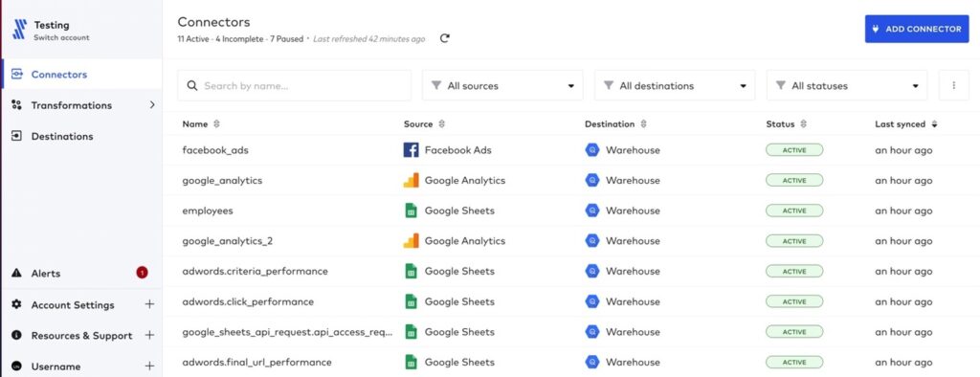This screenshot has height=377, width=980.
Task: Click the Testing account name
Action: tap(52, 25)
